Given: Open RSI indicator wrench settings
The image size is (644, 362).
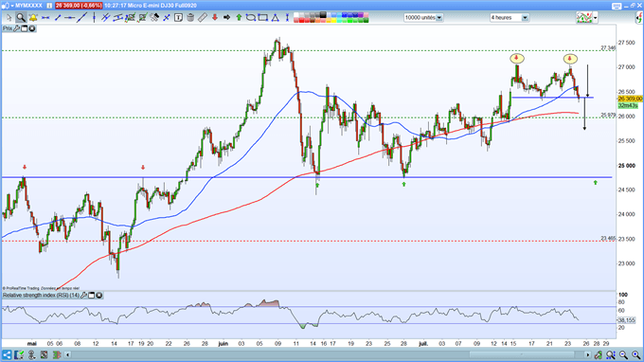Looking at the screenshot, I should pos(83,295).
